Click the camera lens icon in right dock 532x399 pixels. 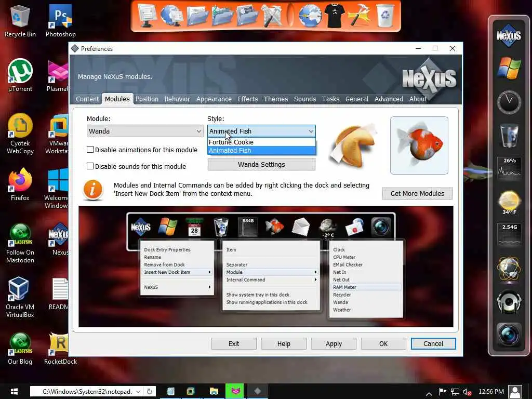pos(509,335)
